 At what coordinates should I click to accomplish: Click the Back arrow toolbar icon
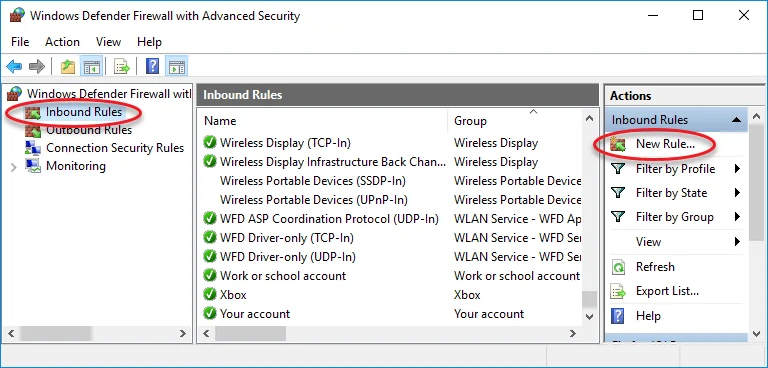point(14,67)
